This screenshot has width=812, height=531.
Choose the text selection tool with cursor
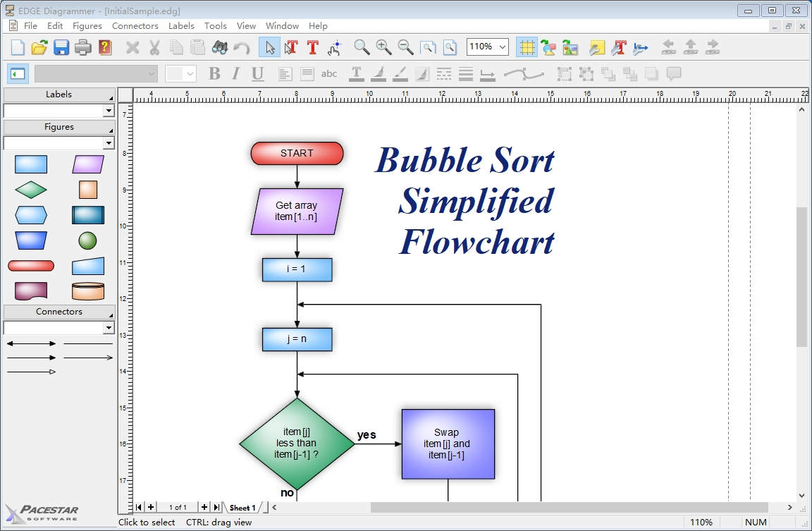[291, 48]
